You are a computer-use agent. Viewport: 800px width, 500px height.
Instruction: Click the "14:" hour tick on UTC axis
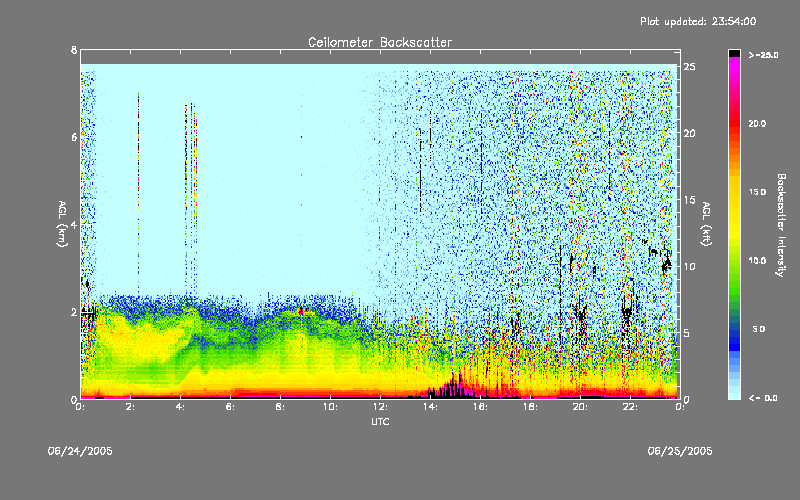pyautogui.click(x=430, y=407)
